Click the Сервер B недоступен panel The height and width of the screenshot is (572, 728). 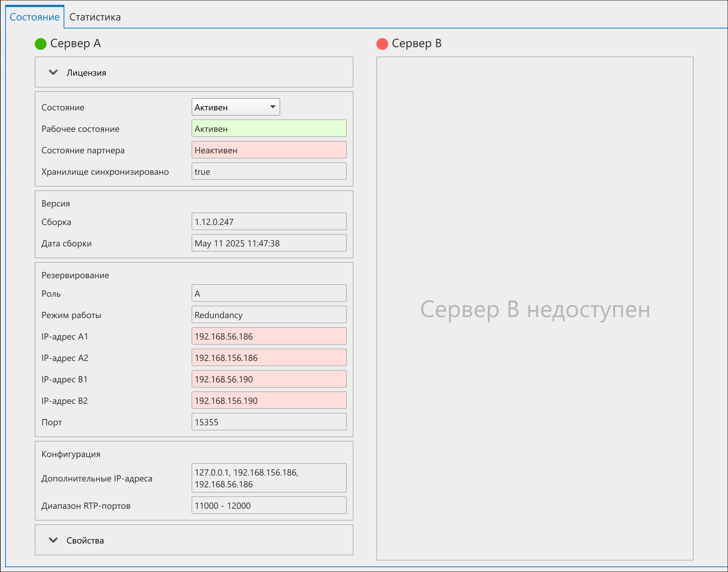pos(535,309)
